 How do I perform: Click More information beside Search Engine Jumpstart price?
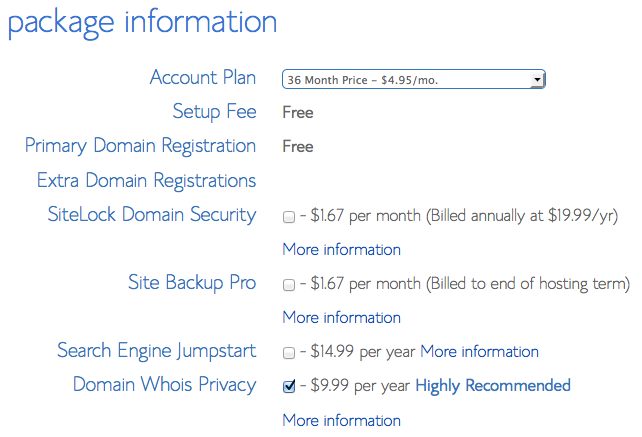pos(479,352)
